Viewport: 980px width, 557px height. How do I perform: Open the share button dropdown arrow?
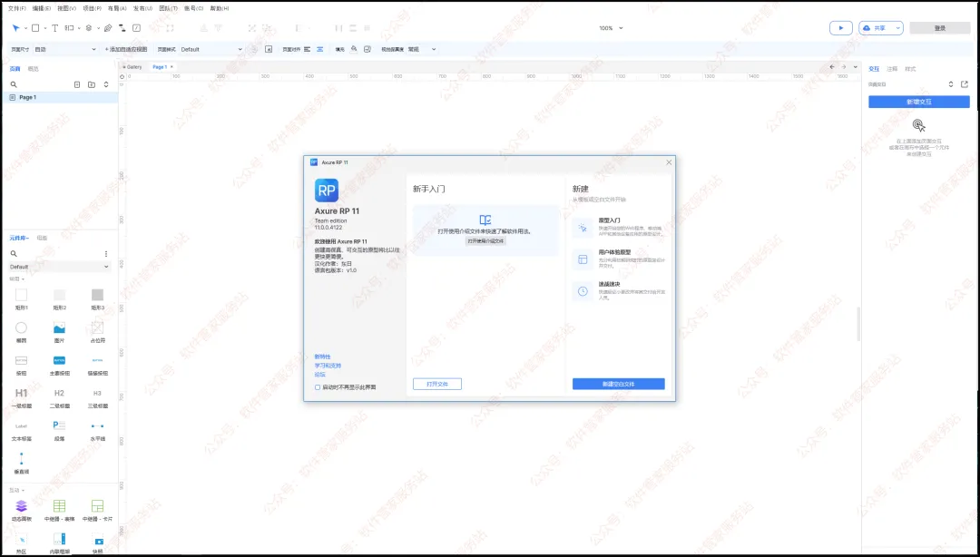[897, 28]
